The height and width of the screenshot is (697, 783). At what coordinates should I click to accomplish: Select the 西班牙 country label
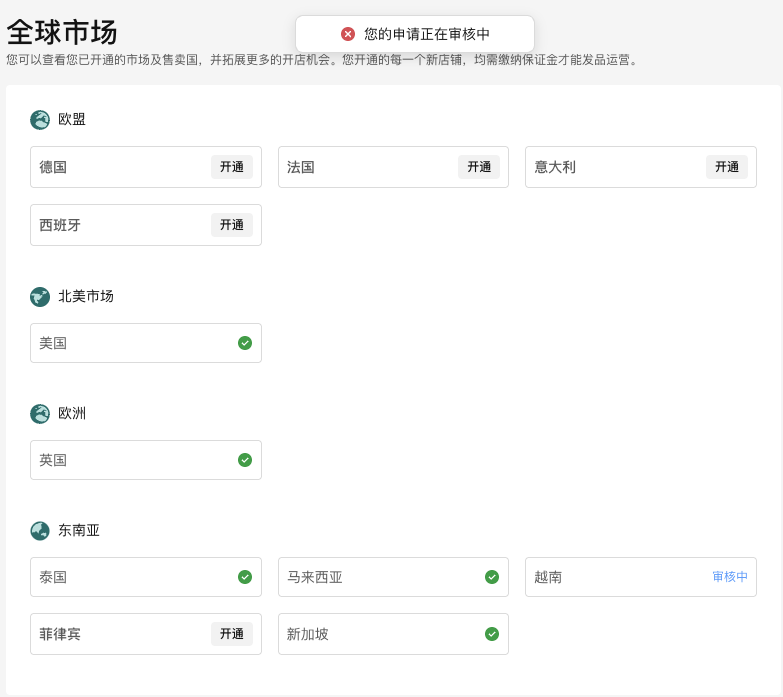(x=60, y=225)
